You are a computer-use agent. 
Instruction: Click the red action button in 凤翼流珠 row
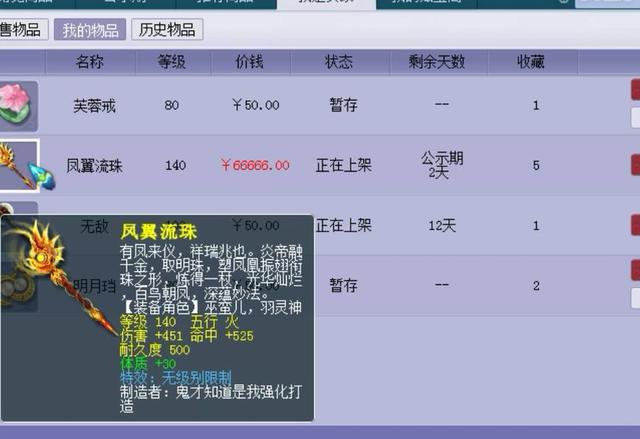[636, 165]
